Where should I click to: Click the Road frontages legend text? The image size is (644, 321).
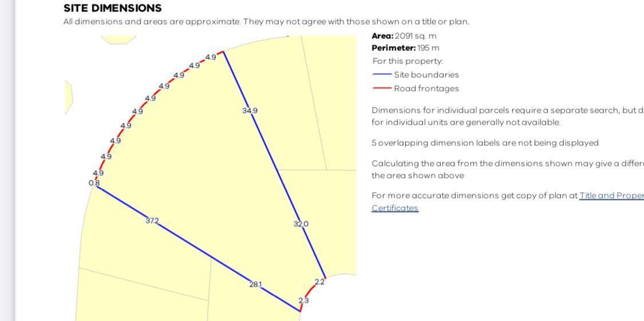click(426, 88)
